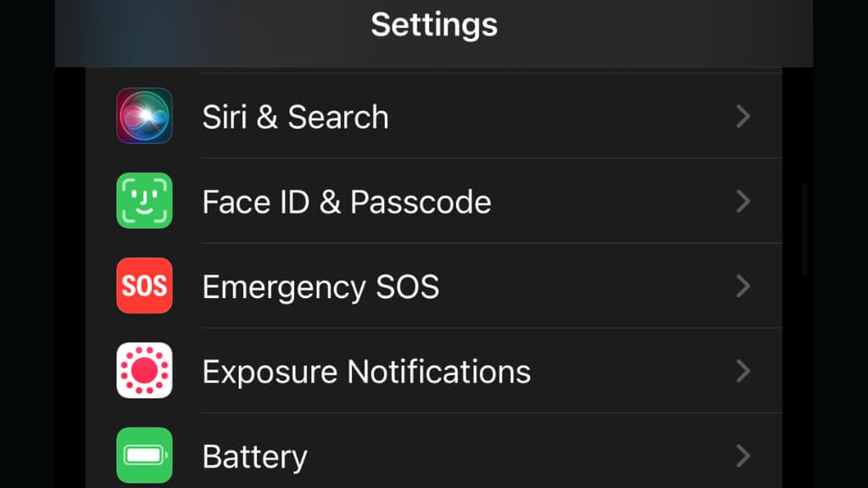Expand Emergency SOS via its chevron
This screenshot has width=868, height=488.
tap(743, 286)
